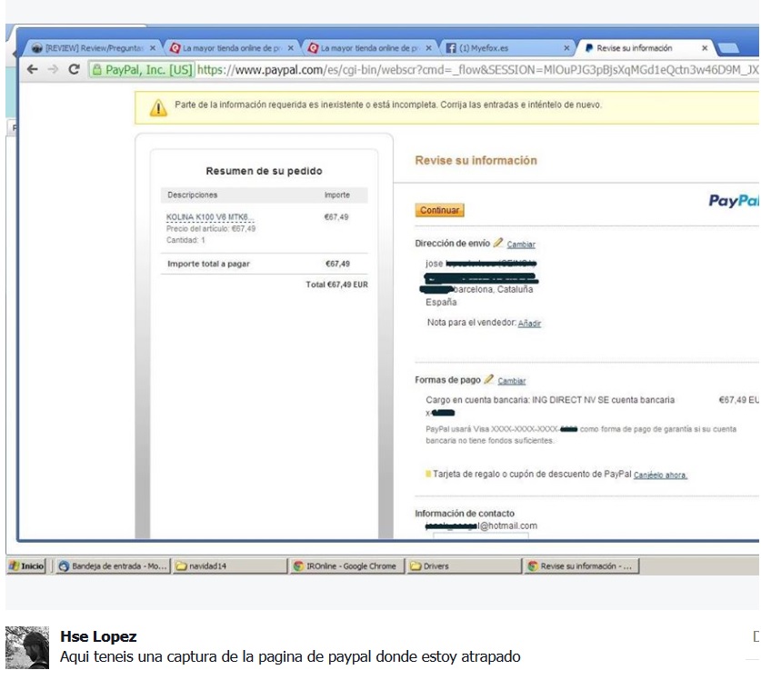Click the Canjéelo ahora link
Image resolution: width=761 pixels, height=700 pixels.
click(660, 475)
